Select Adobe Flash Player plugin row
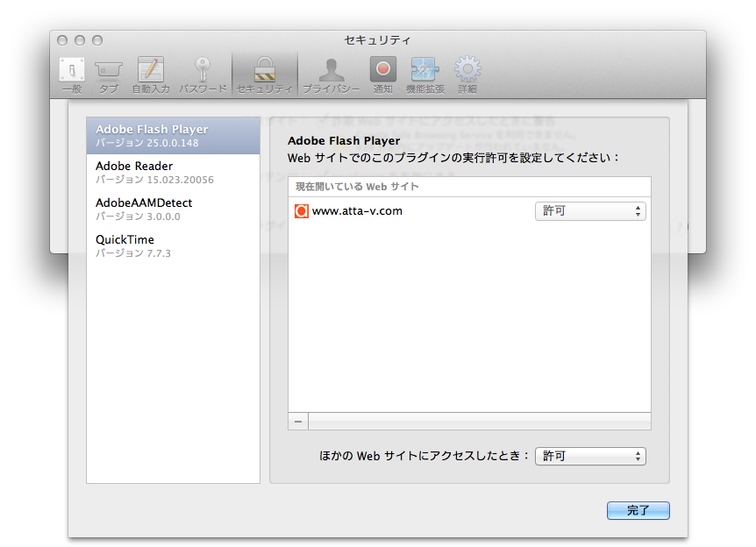756x547 pixels. click(x=173, y=135)
